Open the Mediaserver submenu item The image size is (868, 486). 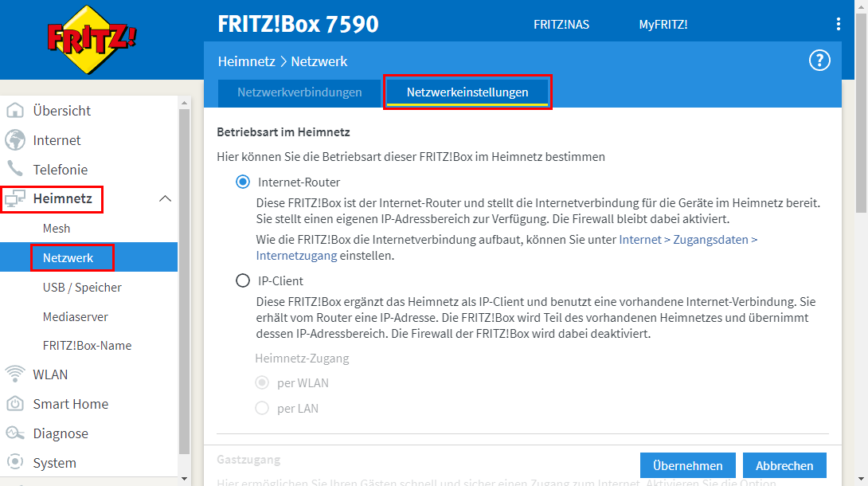point(76,316)
